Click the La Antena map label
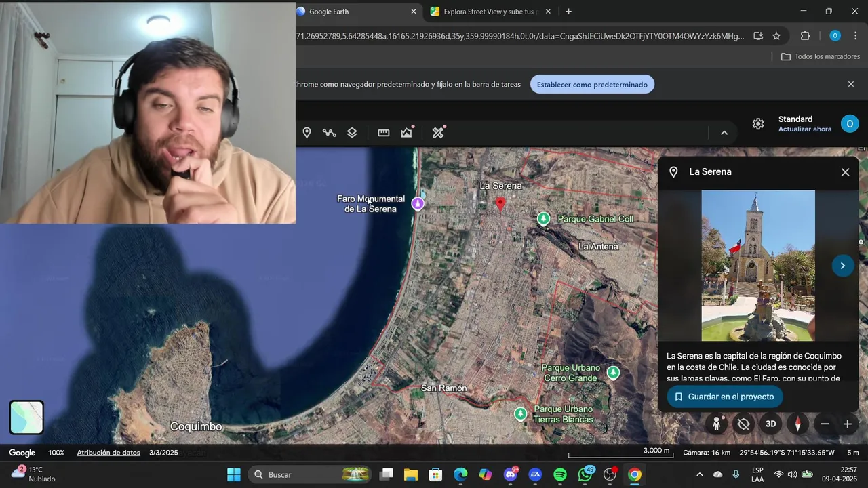Image resolution: width=868 pixels, height=488 pixels. pyautogui.click(x=598, y=247)
